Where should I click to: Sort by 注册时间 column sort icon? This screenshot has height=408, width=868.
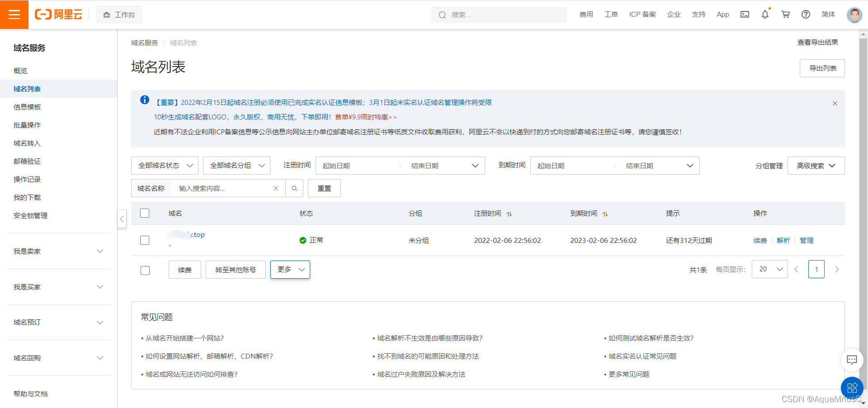pyautogui.click(x=509, y=214)
